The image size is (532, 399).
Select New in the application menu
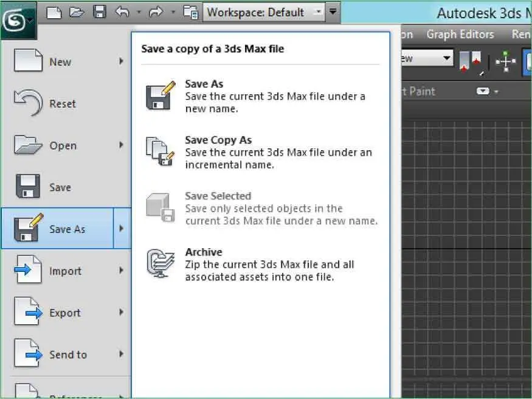click(x=66, y=62)
